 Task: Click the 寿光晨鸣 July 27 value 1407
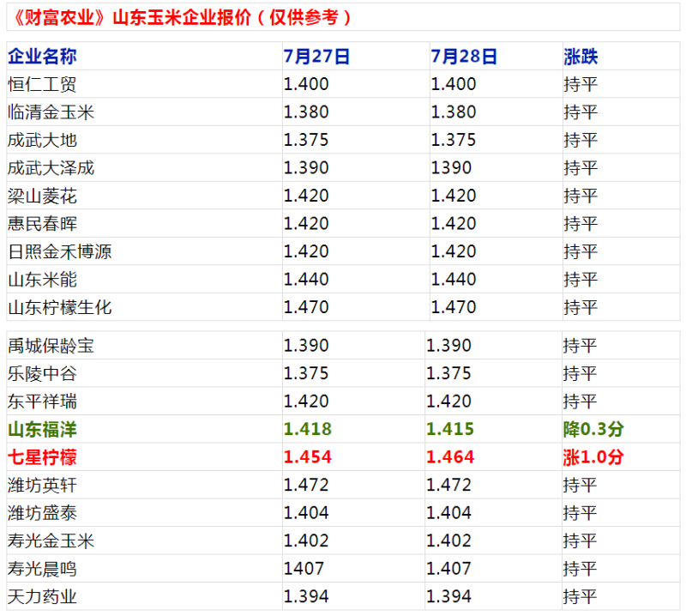(x=304, y=568)
